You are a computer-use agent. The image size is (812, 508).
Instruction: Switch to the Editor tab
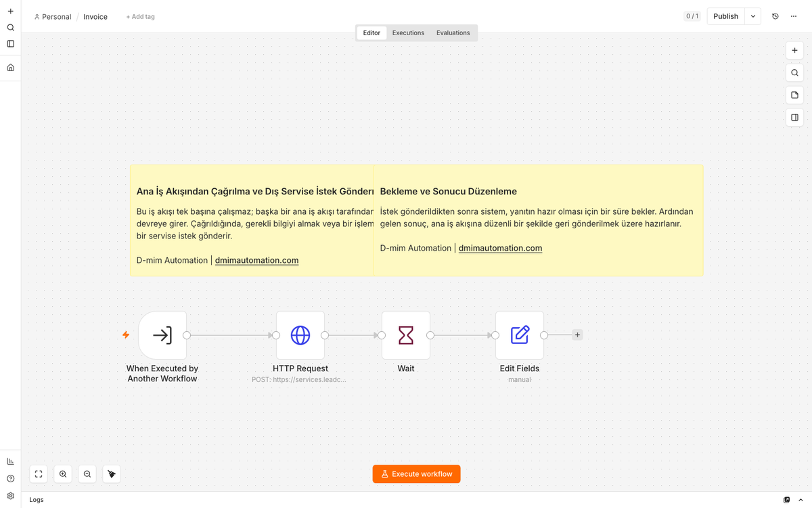coord(371,33)
